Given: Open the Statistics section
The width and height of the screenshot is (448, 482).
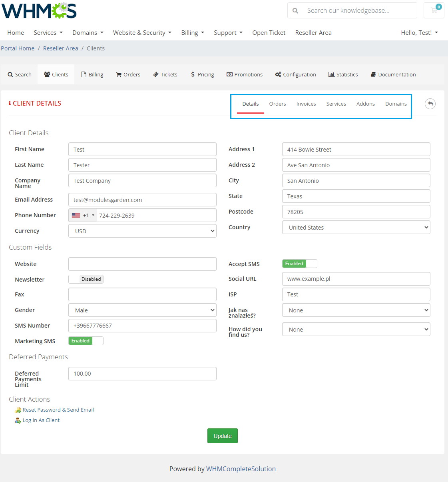Looking at the screenshot, I should tap(343, 74).
